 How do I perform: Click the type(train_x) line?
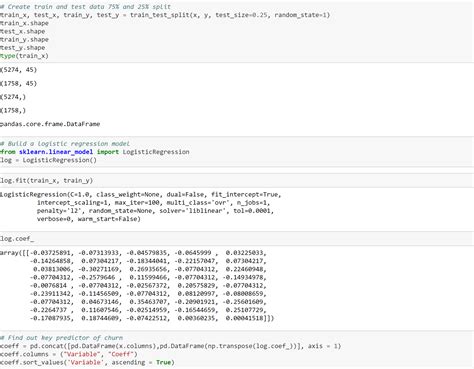click(24, 56)
